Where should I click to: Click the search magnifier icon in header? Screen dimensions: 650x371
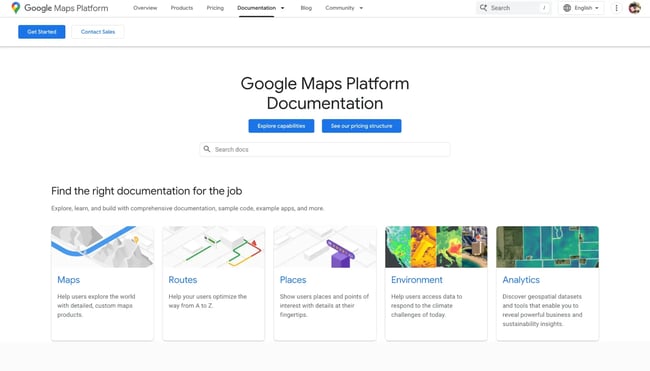tap(483, 8)
